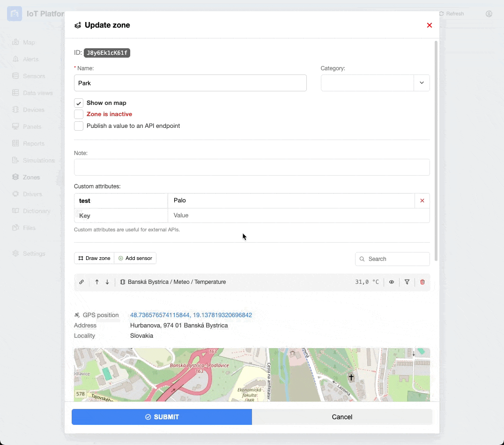Image resolution: width=504 pixels, height=445 pixels.
Task: Enable the Zone is inactive checkbox
Action: point(79,114)
